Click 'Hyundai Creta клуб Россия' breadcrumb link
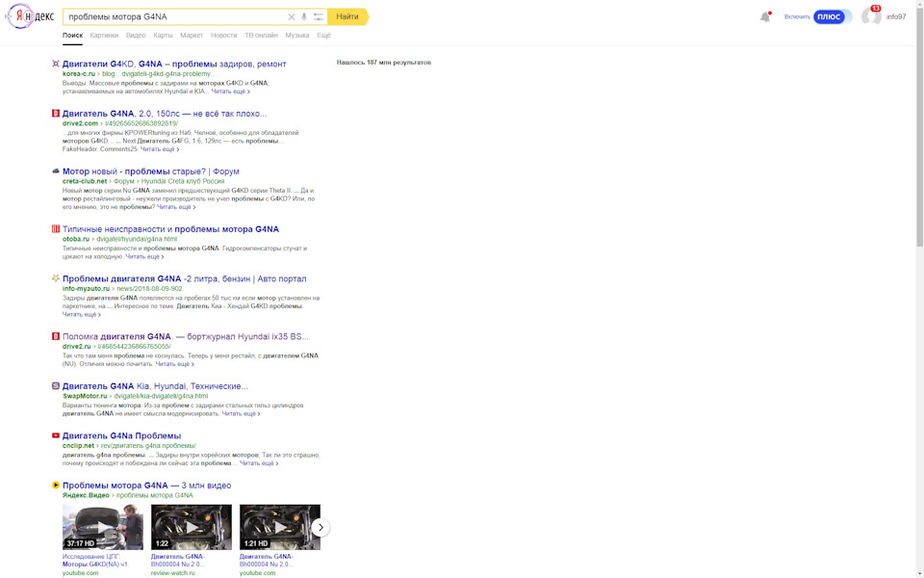Image resolution: width=924 pixels, height=578 pixels. click(183, 181)
